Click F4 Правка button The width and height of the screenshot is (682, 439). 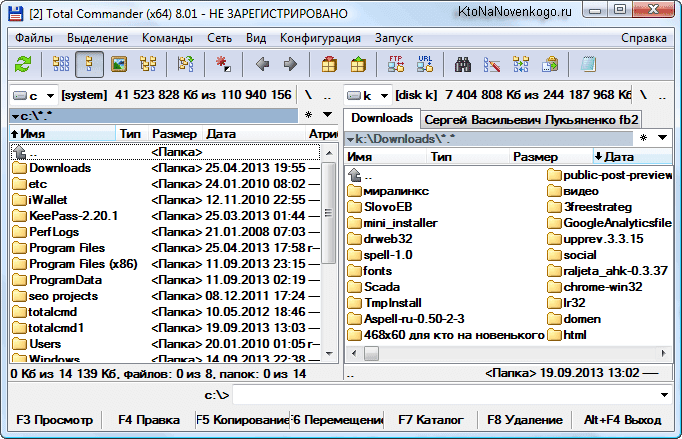(x=149, y=420)
